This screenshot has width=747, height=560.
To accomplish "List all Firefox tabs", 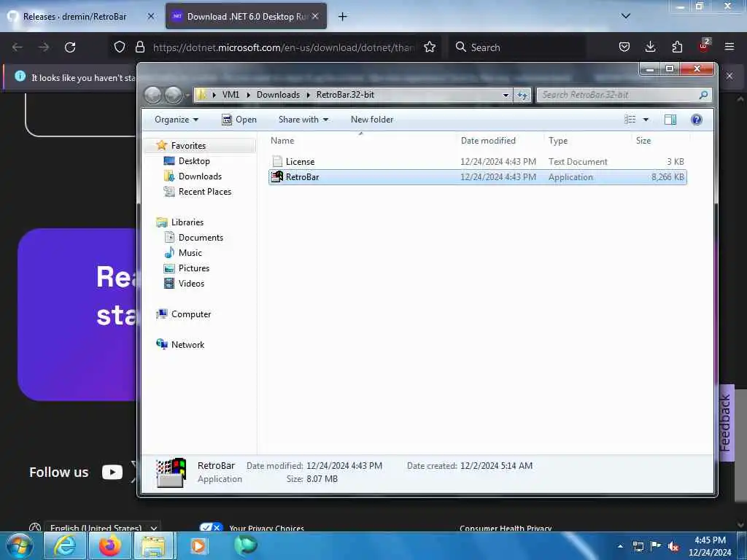I will coord(625,16).
